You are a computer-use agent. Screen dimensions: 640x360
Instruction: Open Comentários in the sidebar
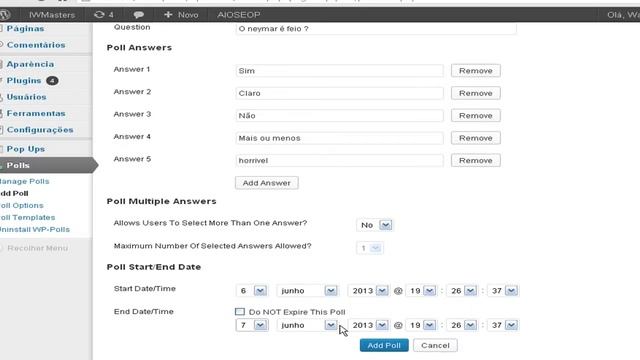(x=36, y=45)
